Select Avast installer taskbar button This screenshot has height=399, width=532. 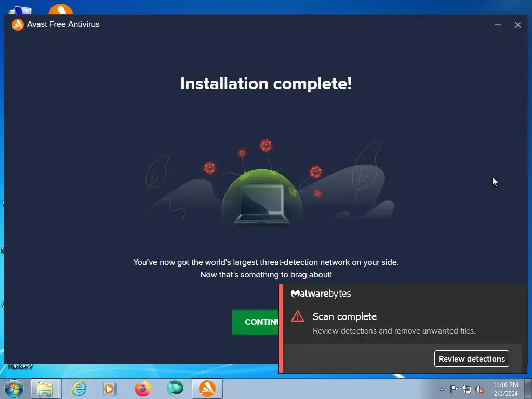point(207,389)
